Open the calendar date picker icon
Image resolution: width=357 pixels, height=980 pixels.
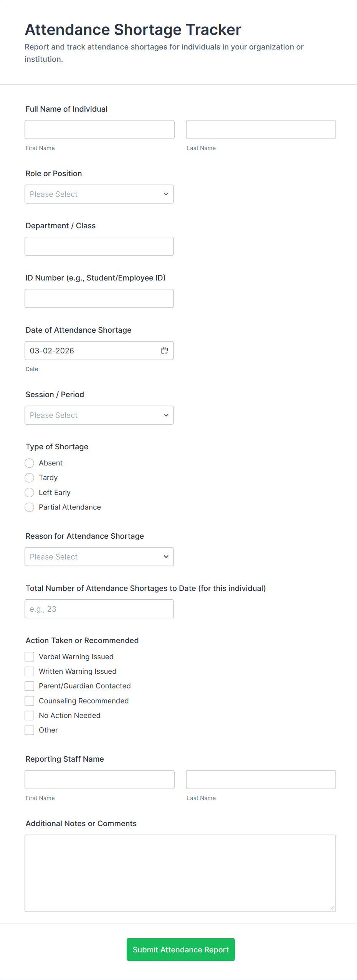tap(165, 351)
